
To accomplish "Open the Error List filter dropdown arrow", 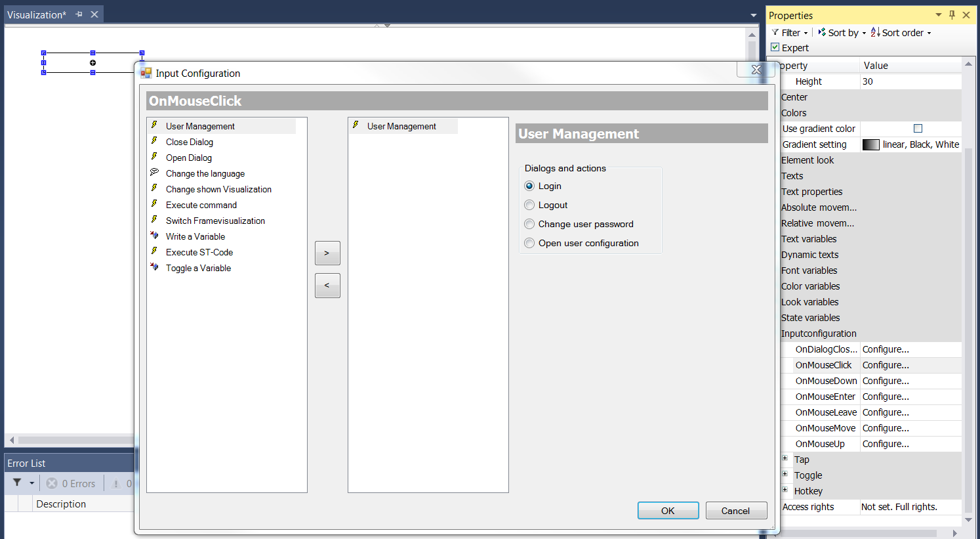I will (31, 483).
